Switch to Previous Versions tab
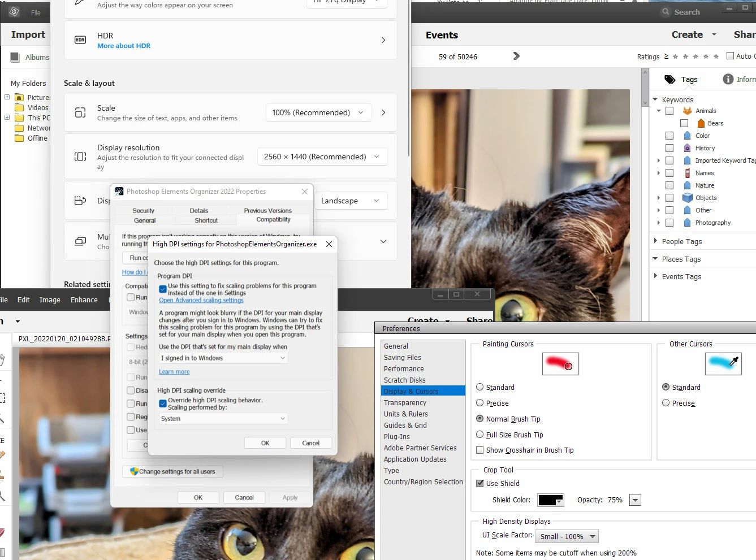This screenshot has width=756, height=560. point(268,211)
